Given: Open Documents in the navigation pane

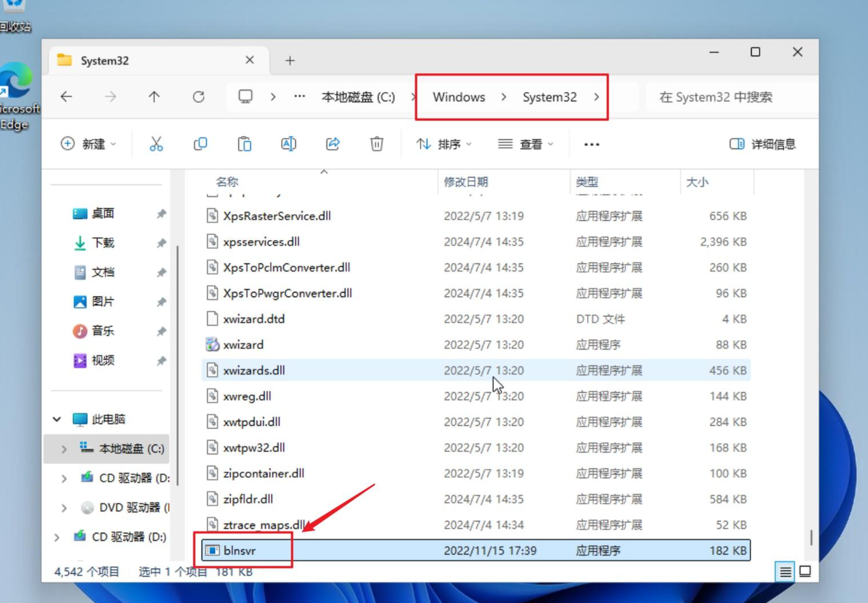Looking at the screenshot, I should pyautogui.click(x=103, y=272).
